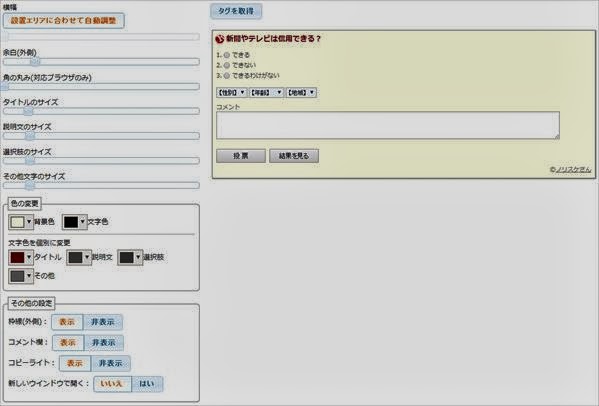Click the コメント label above the text area
The width and height of the screenshot is (599, 406).
(228, 107)
